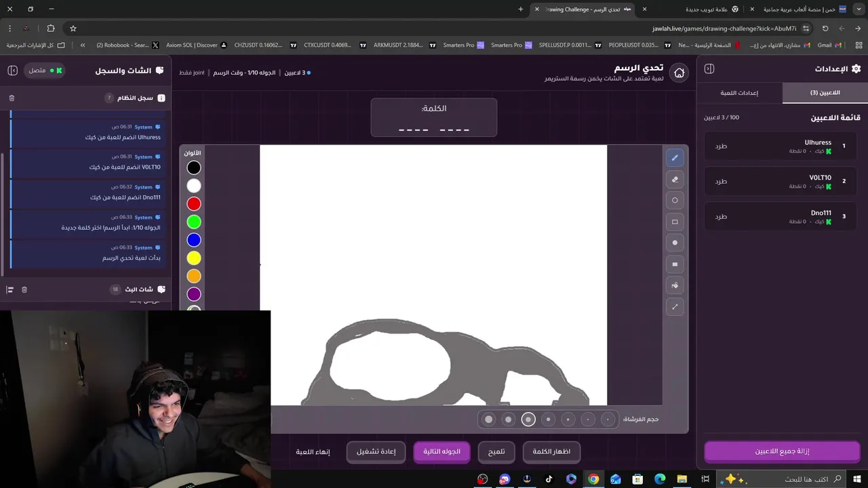The height and width of the screenshot is (488, 868).
Task: Expand the bookmarks overflow chevron
Action: (x=83, y=45)
